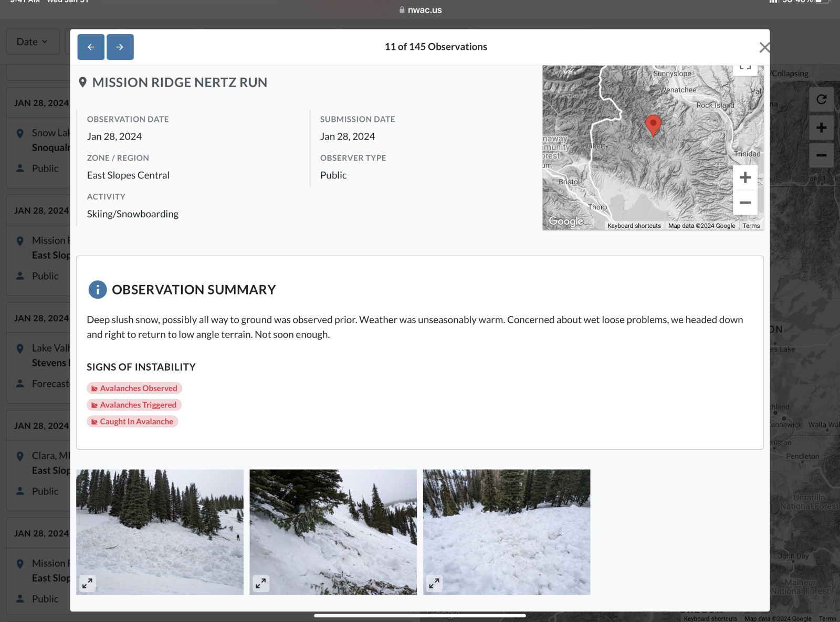Expand the first avalanche debris photo

coord(88,583)
